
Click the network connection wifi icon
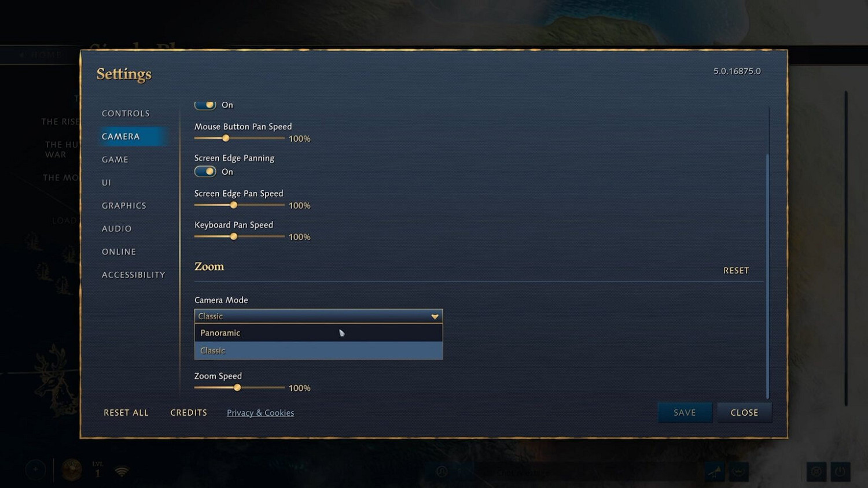click(x=122, y=472)
